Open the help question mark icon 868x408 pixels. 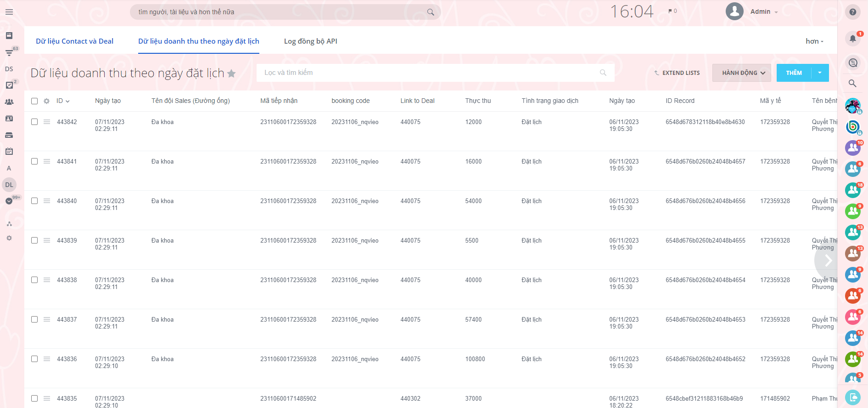pos(852,12)
